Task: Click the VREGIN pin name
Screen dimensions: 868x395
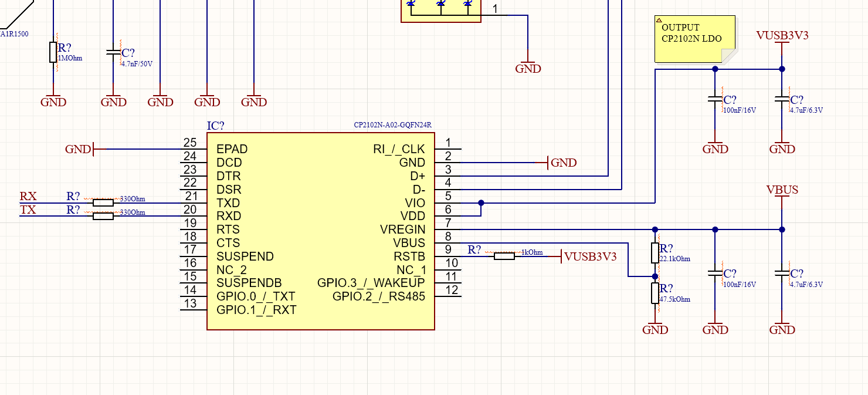Action: point(402,229)
